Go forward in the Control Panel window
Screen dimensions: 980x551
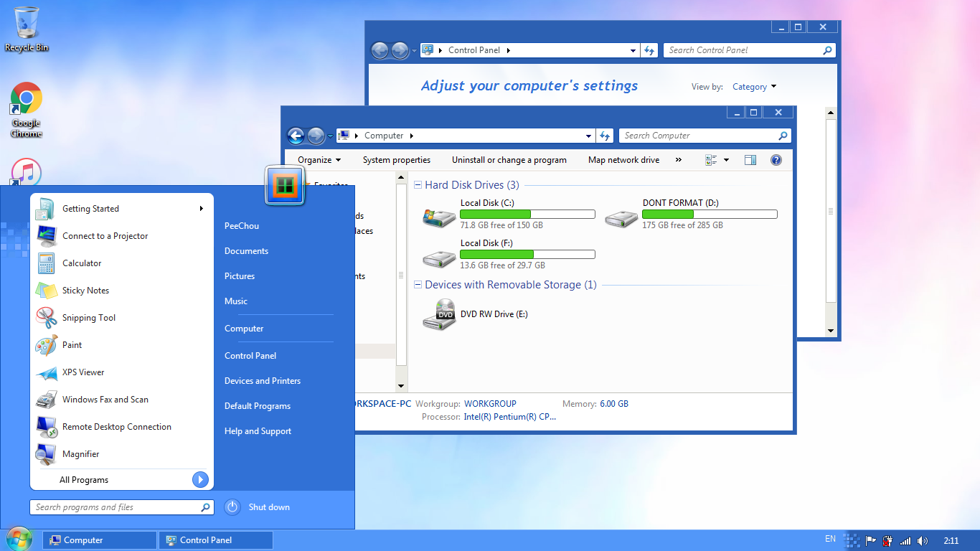[400, 50]
